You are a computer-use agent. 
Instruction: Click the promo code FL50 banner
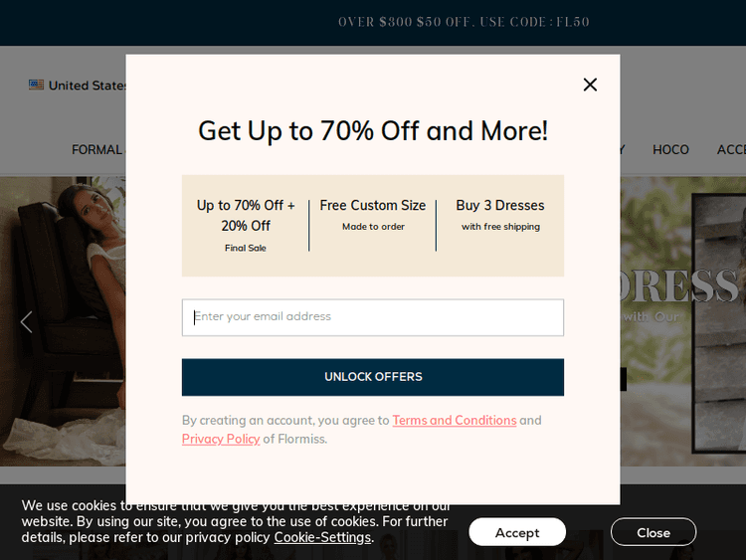pos(464,22)
